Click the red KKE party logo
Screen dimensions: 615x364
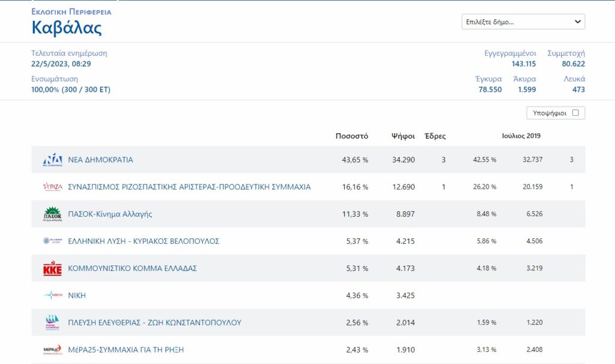(52, 268)
